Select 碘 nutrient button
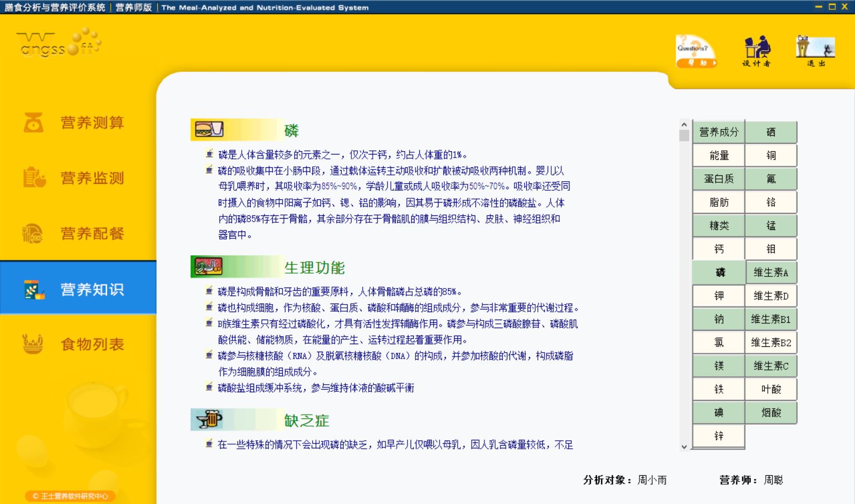 click(719, 413)
